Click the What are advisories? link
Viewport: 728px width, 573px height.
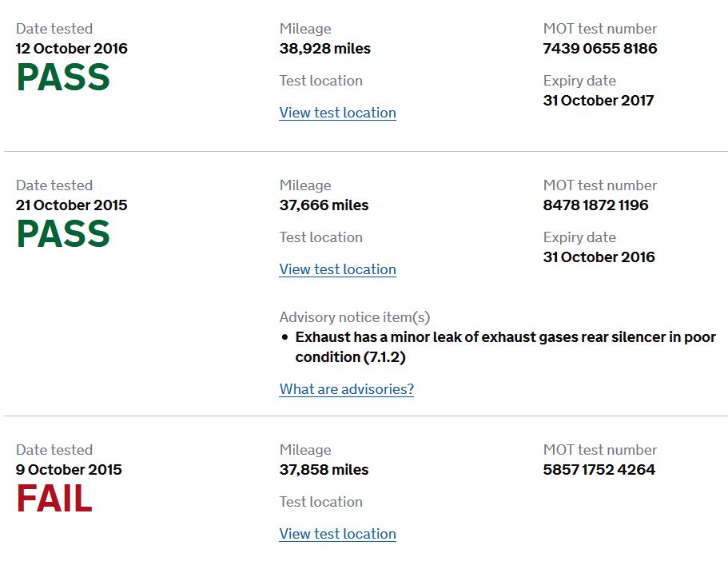pos(346,389)
